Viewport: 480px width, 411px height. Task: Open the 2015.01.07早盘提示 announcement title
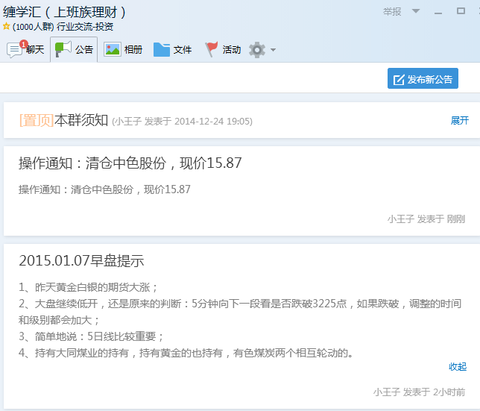pyautogui.click(x=81, y=261)
